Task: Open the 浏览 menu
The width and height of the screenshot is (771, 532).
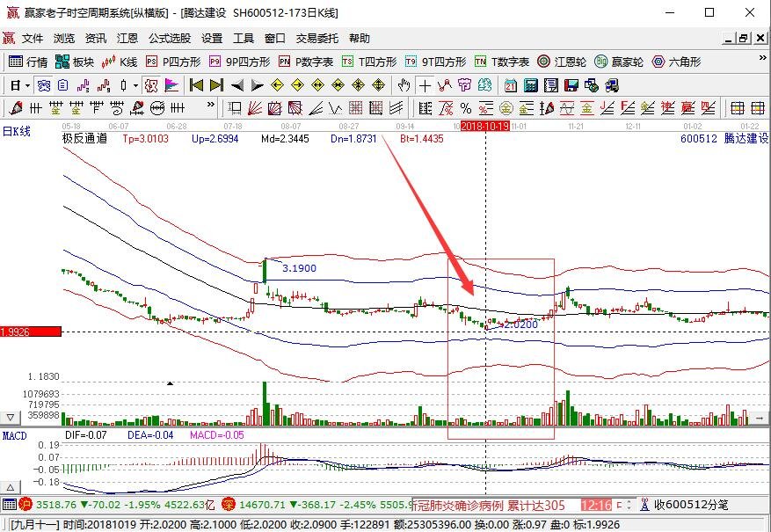Action: point(64,39)
